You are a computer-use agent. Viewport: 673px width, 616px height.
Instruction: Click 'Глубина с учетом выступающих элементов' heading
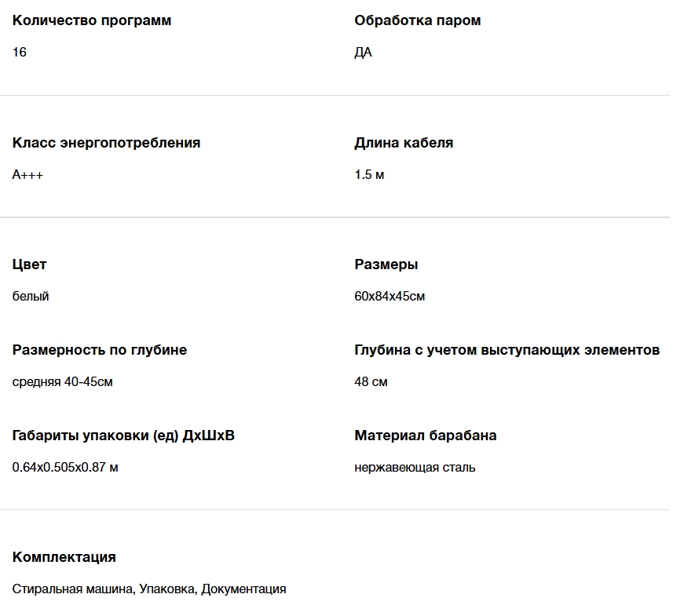click(507, 350)
